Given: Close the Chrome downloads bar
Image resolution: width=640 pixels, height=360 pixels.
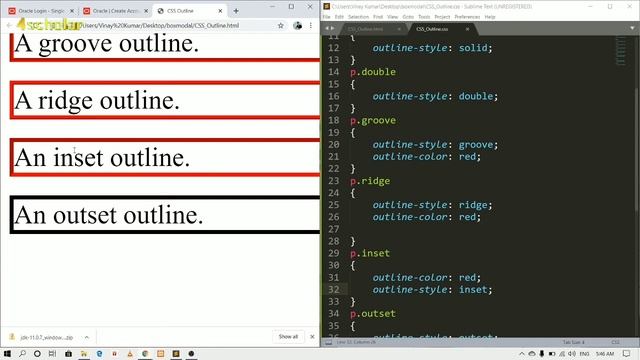Looking at the screenshot, I should point(312,337).
